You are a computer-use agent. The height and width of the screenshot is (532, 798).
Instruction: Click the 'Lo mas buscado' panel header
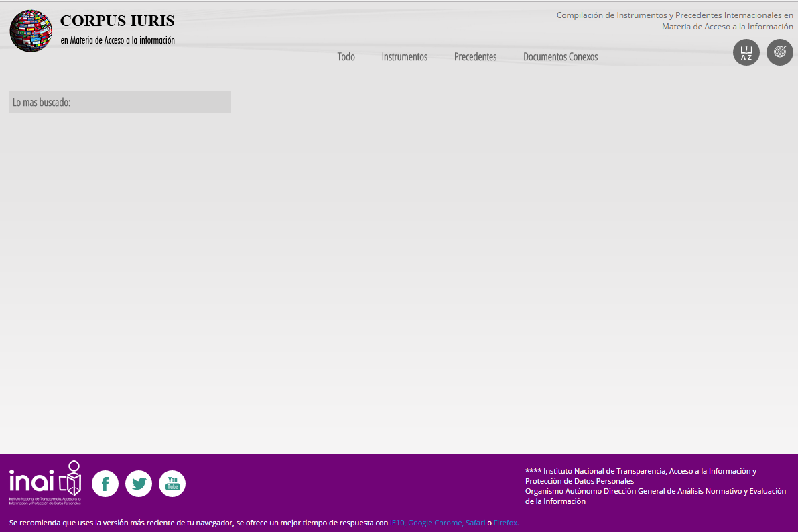[x=120, y=102]
